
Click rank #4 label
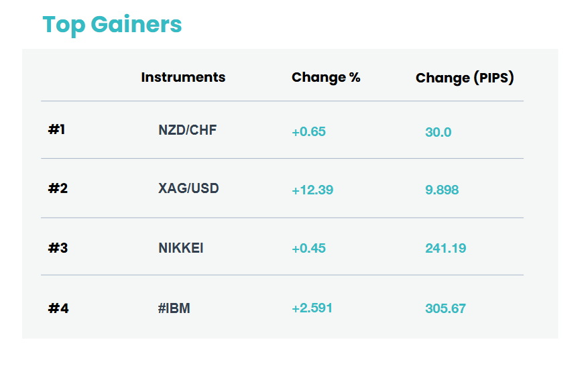coord(58,308)
